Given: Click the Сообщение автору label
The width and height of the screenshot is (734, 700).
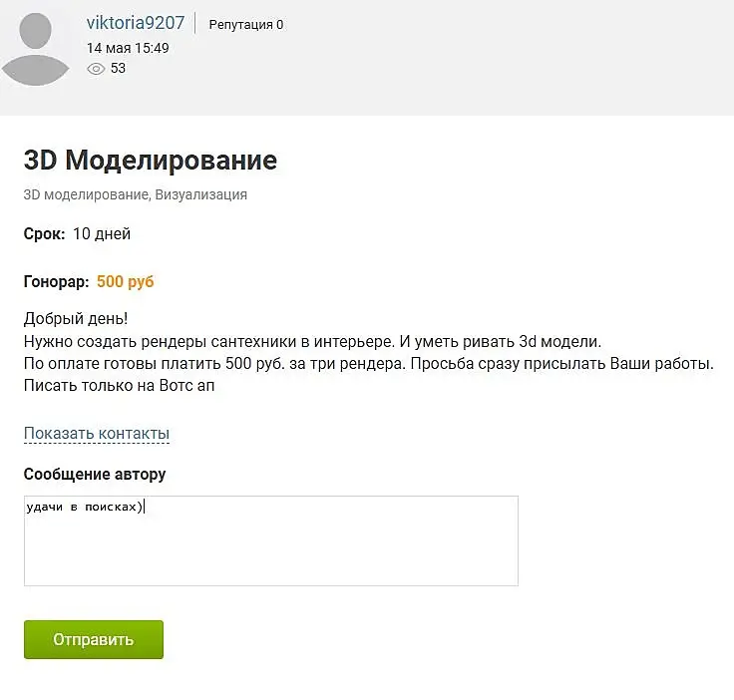Looking at the screenshot, I should tap(95, 475).
